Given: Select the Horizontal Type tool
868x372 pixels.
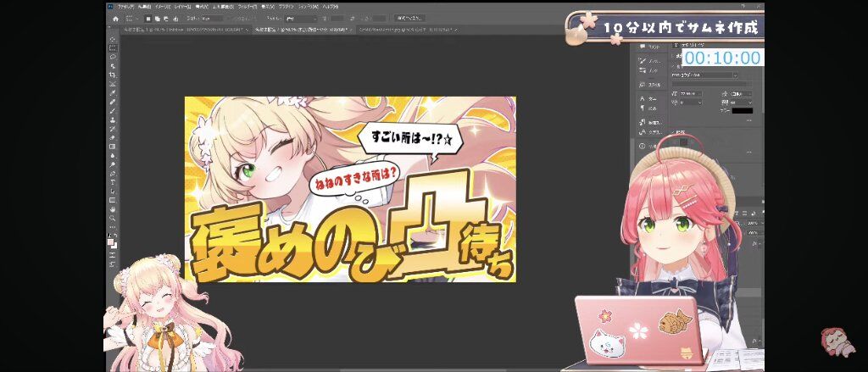Looking at the screenshot, I should (x=113, y=182).
